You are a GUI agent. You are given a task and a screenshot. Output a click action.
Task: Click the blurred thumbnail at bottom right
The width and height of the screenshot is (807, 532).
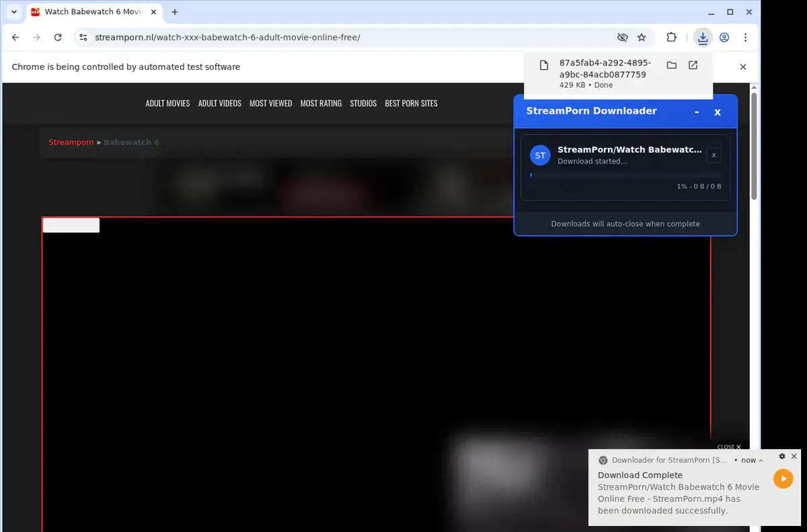click(x=518, y=481)
